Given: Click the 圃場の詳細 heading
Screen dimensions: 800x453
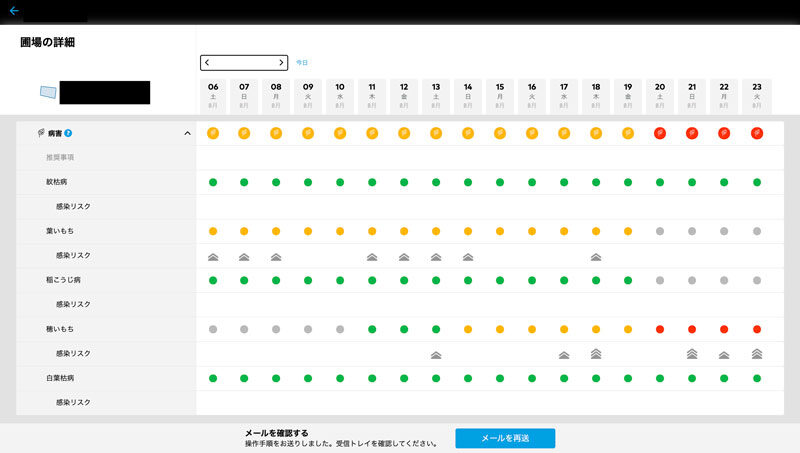Looking at the screenshot, I should click(x=47, y=42).
